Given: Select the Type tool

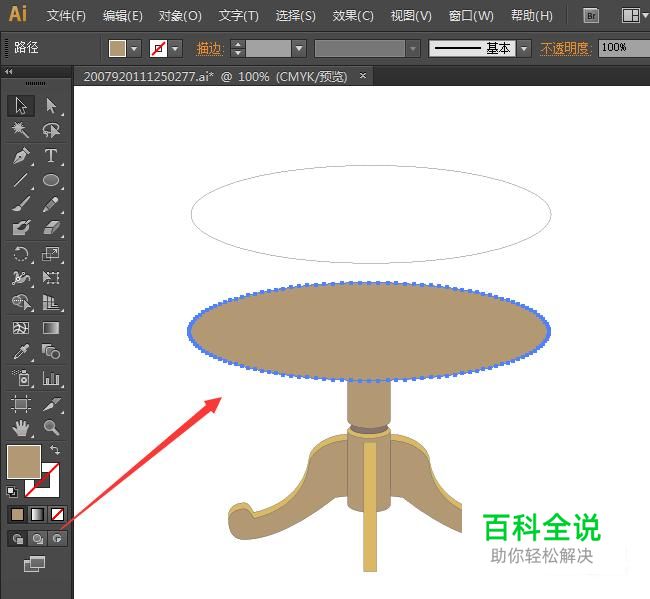Looking at the screenshot, I should 51,156.
